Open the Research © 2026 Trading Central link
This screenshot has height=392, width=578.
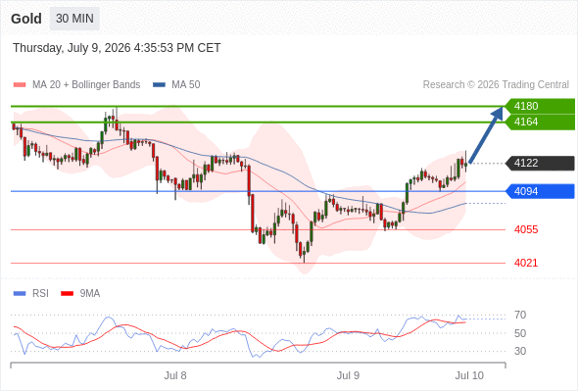tap(496, 85)
